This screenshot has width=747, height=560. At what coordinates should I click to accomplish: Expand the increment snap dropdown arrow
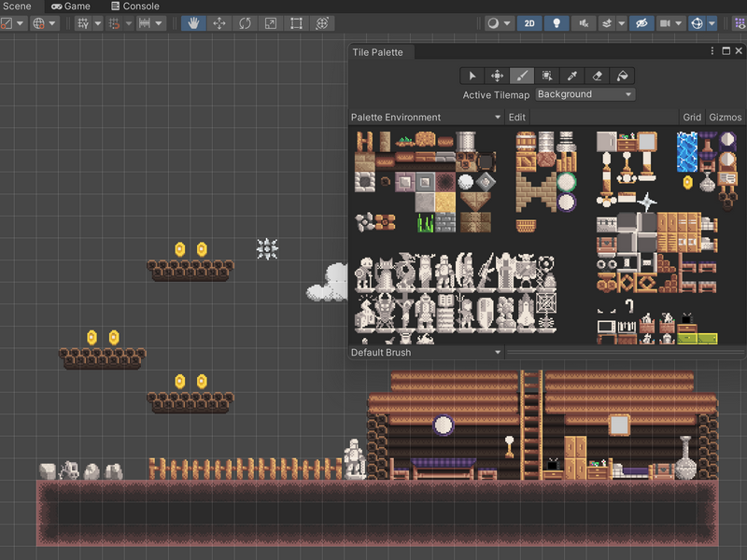[159, 23]
